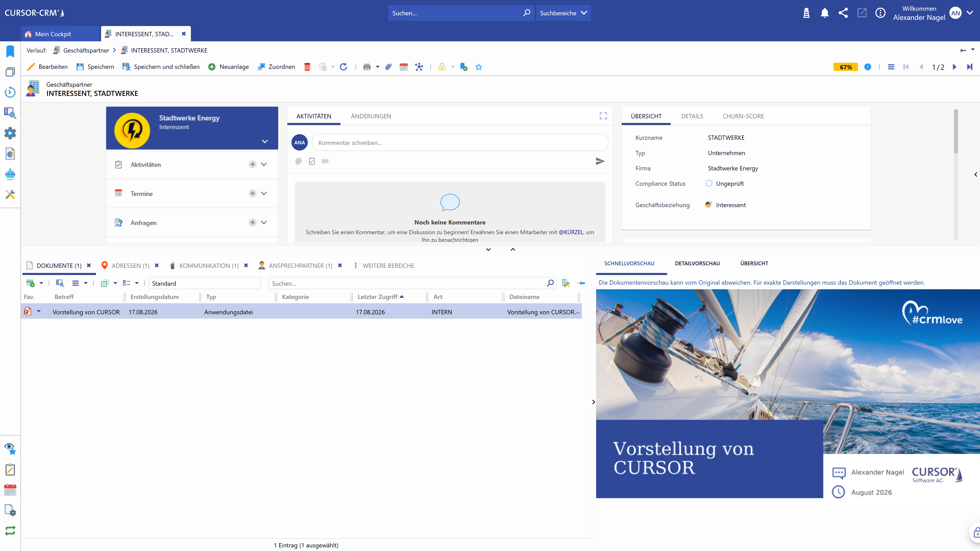Screen dimensions: 980x551
Task: Open document row dropdown arrow
Action: [39, 311]
